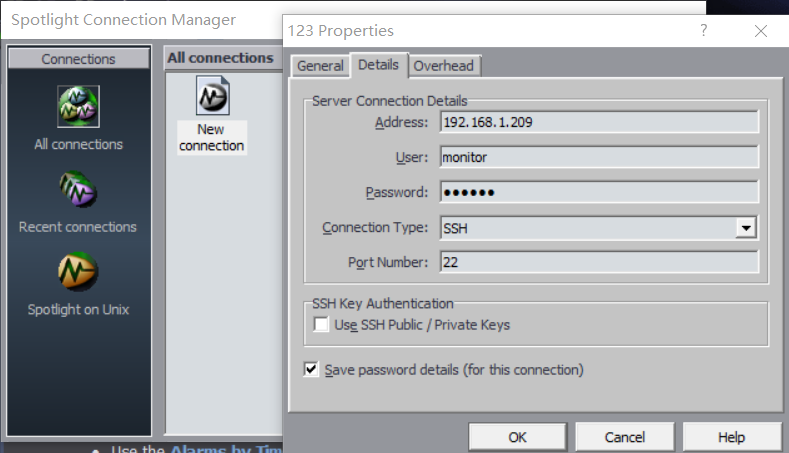Image resolution: width=789 pixels, height=453 pixels.
Task: Open the Spotlight on Unix icon
Action: point(78,273)
